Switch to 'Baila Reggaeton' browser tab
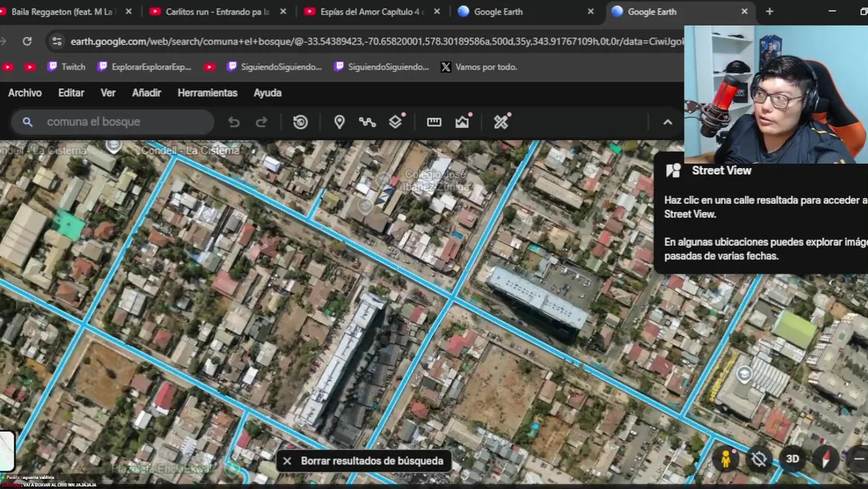The height and width of the screenshot is (489, 868). (x=62, y=12)
